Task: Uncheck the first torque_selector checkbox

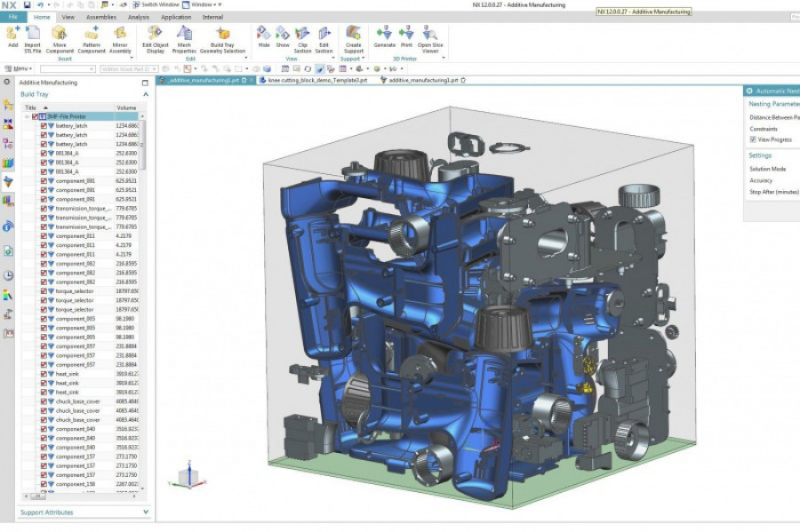Action: point(44,291)
